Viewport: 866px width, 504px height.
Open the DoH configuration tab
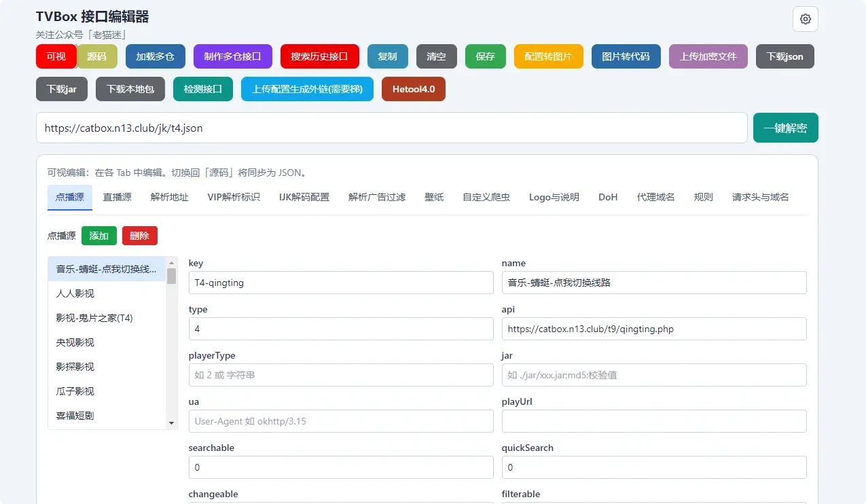(x=607, y=196)
